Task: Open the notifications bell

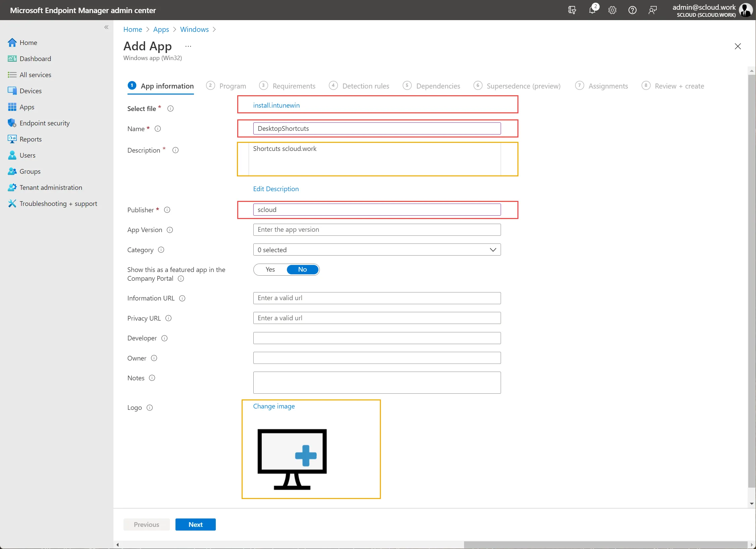Action: (x=593, y=10)
